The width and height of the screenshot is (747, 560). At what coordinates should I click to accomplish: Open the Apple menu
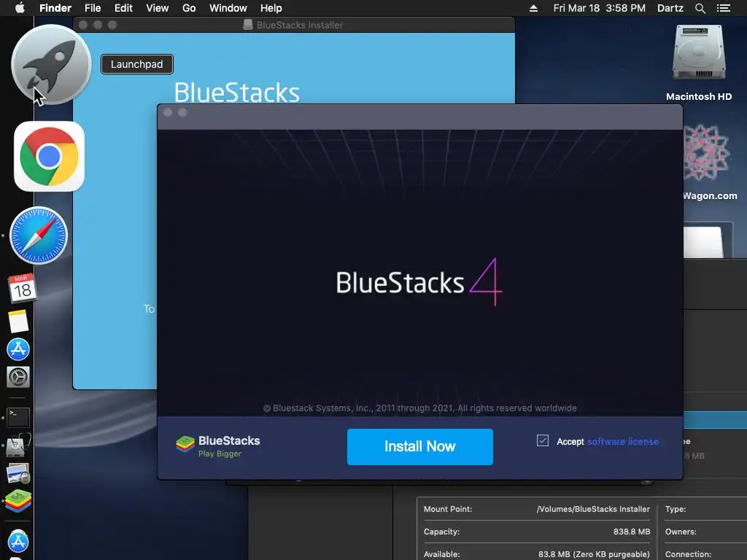[20, 8]
